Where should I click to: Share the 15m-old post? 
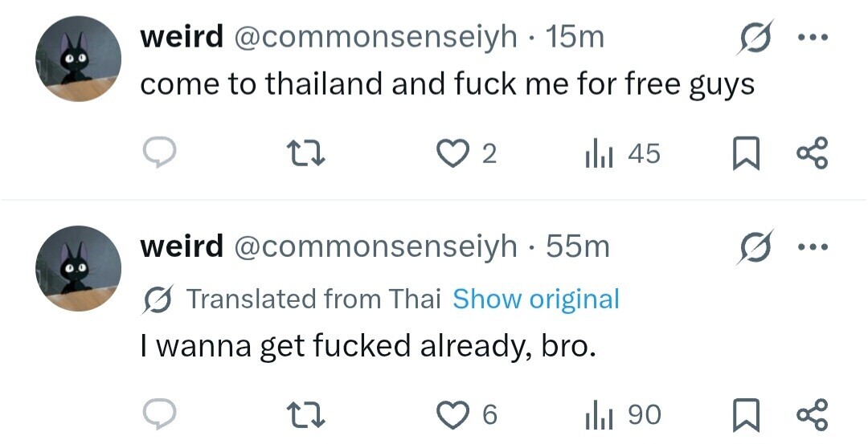click(810, 153)
